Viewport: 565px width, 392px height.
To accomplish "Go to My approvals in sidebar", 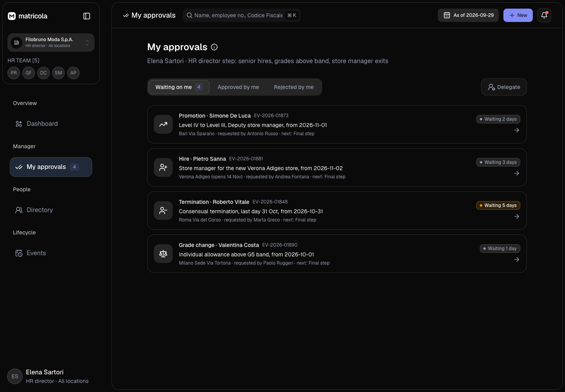I will 51,167.
